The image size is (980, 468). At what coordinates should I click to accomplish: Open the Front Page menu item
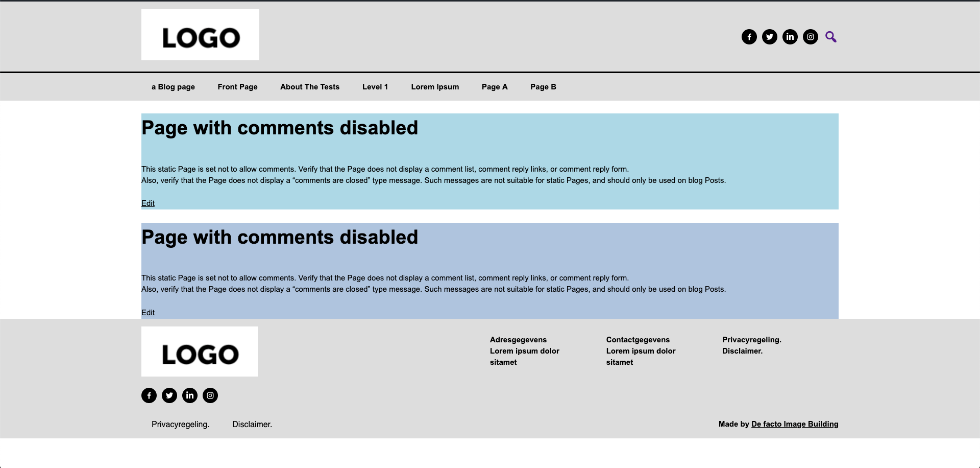pos(237,87)
